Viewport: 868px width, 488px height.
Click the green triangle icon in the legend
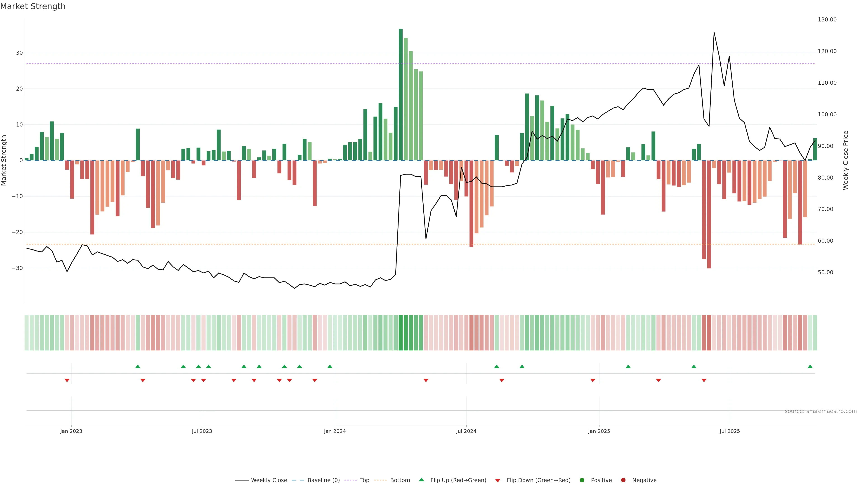(x=421, y=480)
